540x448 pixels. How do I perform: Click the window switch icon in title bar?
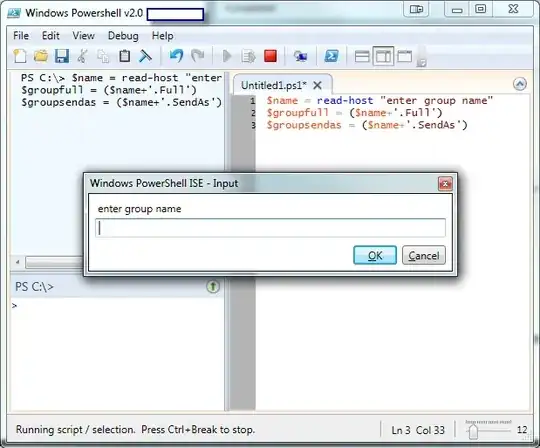[416, 9]
